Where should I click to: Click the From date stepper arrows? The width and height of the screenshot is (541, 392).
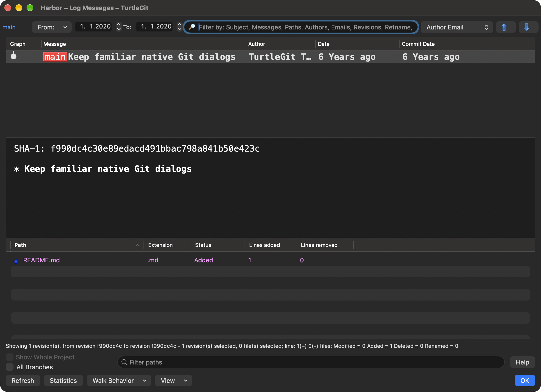point(119,27)
